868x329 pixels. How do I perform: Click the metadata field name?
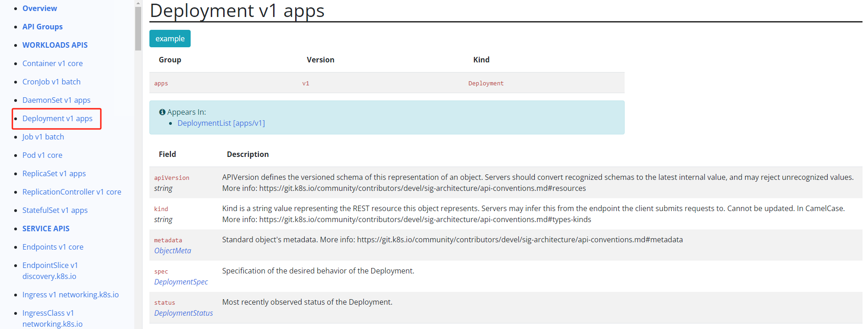click(168, 240)
